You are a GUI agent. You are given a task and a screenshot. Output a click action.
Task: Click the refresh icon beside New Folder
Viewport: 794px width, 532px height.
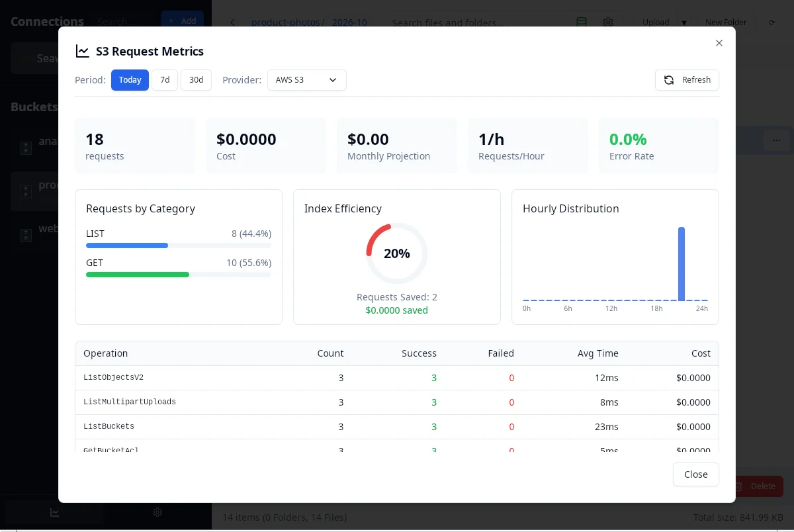(x=772, y=22)
